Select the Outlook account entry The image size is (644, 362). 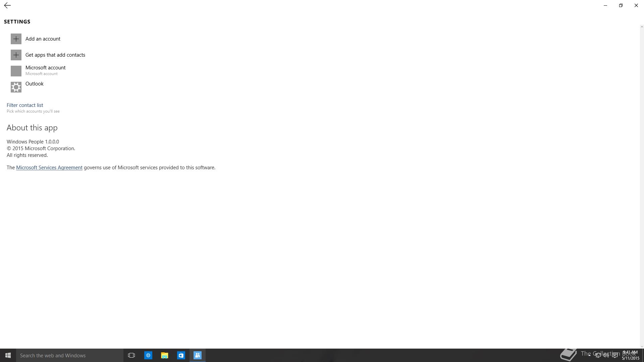point(35,84)
